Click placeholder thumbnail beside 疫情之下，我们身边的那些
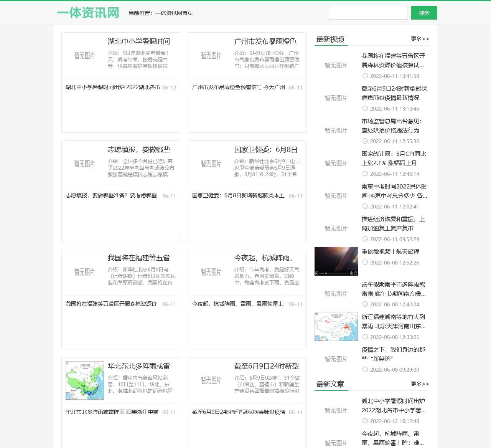 point(336,359)
